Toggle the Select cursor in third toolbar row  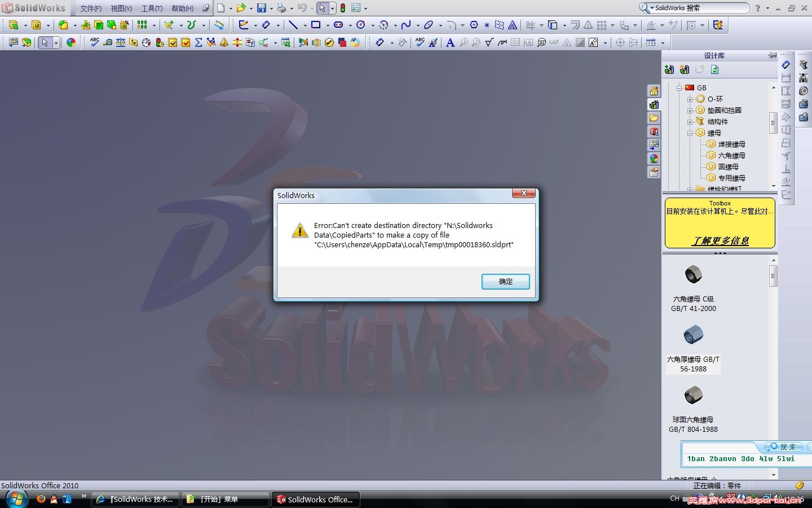point(45,42)
